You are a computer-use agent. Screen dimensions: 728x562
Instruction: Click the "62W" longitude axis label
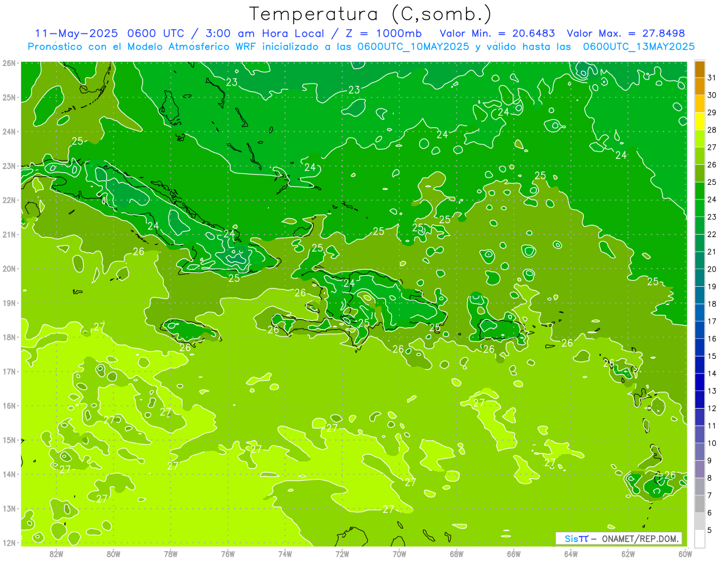(628, 554)
